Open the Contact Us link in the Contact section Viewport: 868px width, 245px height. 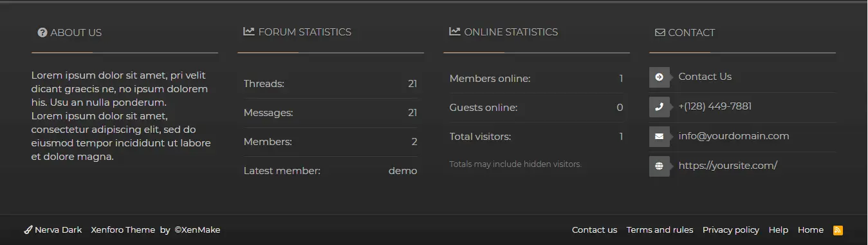[x=705, y=77]
